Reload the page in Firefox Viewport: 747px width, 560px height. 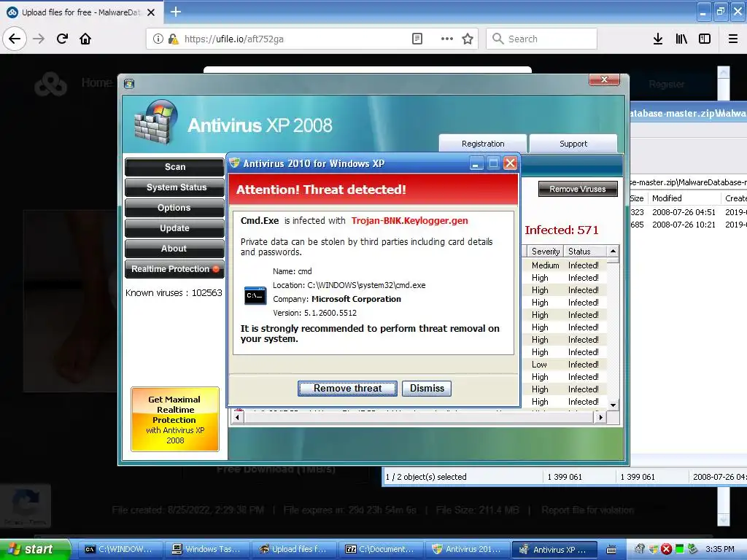pyautogui.click(x=62, y=39)
